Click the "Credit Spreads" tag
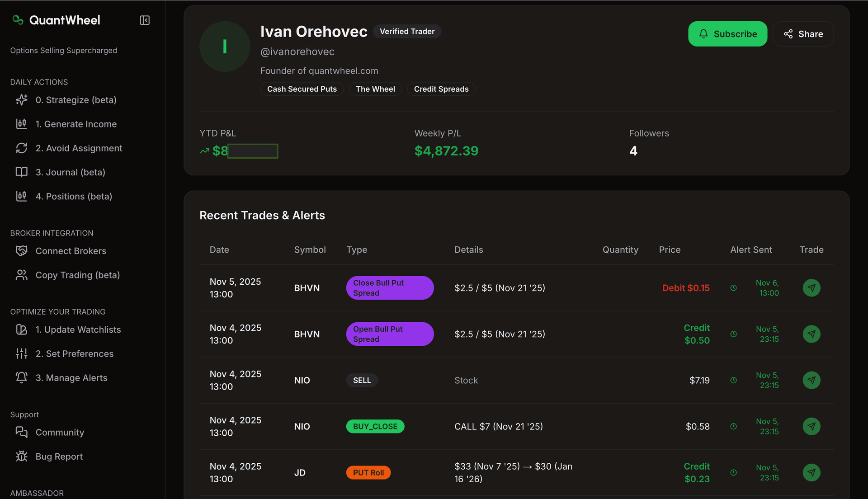Viewport: 868px width, 499px height. pyautogui.click(x=441, y=89)
